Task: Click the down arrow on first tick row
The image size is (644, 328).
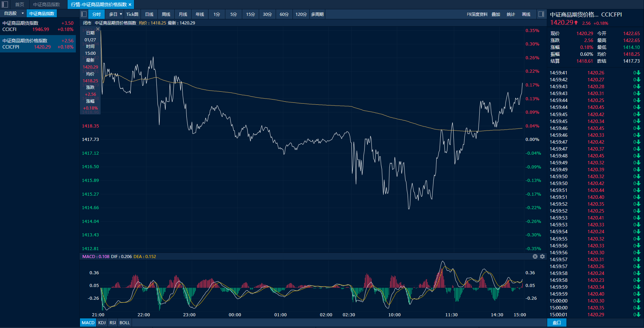Action: 638,73
